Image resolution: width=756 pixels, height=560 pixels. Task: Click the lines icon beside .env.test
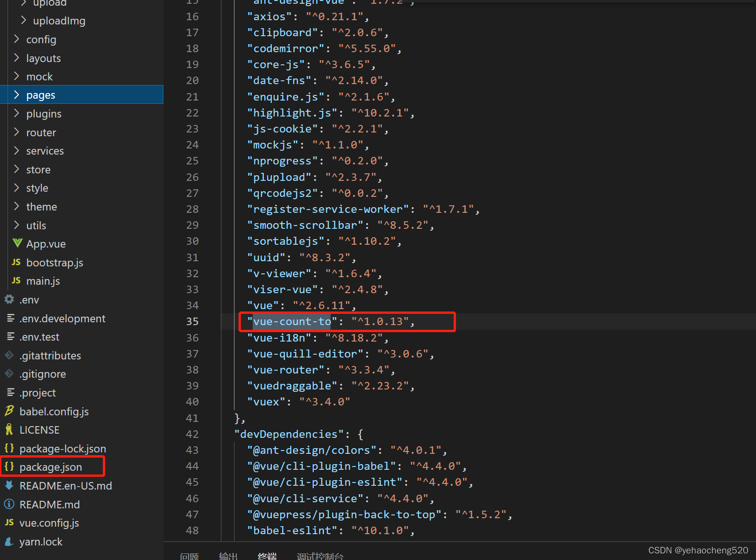click(x=10, y=336)
